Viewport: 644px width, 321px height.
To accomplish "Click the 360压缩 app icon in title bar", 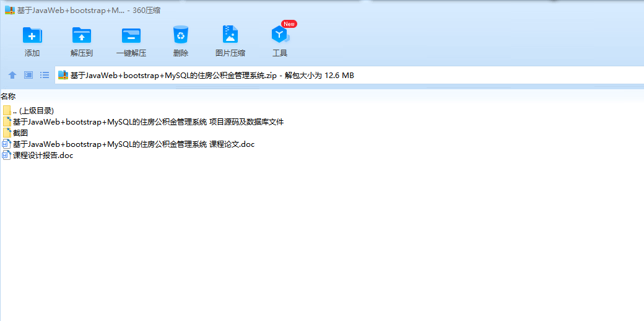I will [x=10, y=11].
